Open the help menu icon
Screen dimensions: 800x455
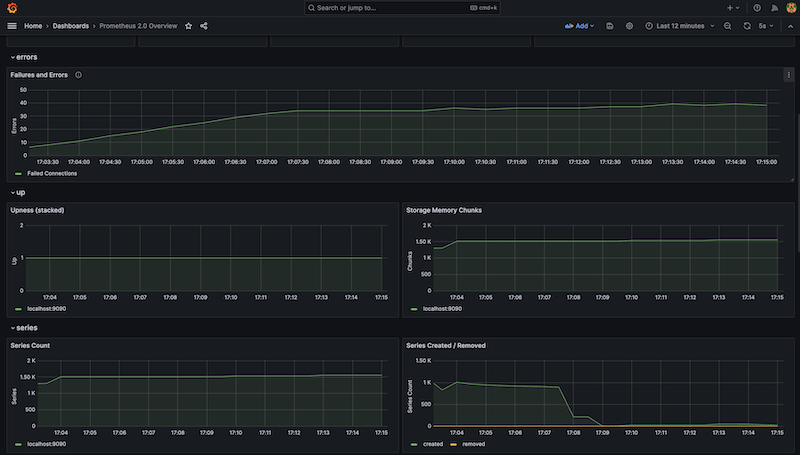tap(757, 8)
